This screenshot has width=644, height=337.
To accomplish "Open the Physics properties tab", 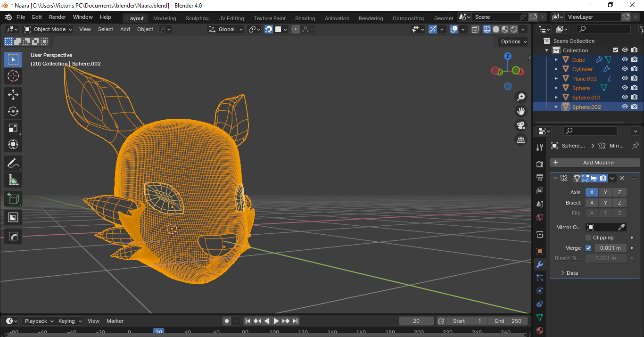I will [540, 291].
